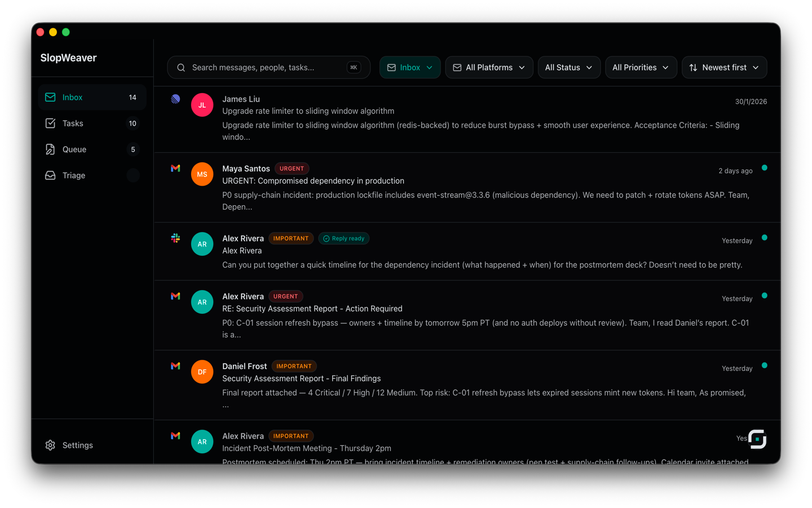Click the Gmail icon next to Maya Santos' email
812x508 pixels.
(x=175, y=168)
